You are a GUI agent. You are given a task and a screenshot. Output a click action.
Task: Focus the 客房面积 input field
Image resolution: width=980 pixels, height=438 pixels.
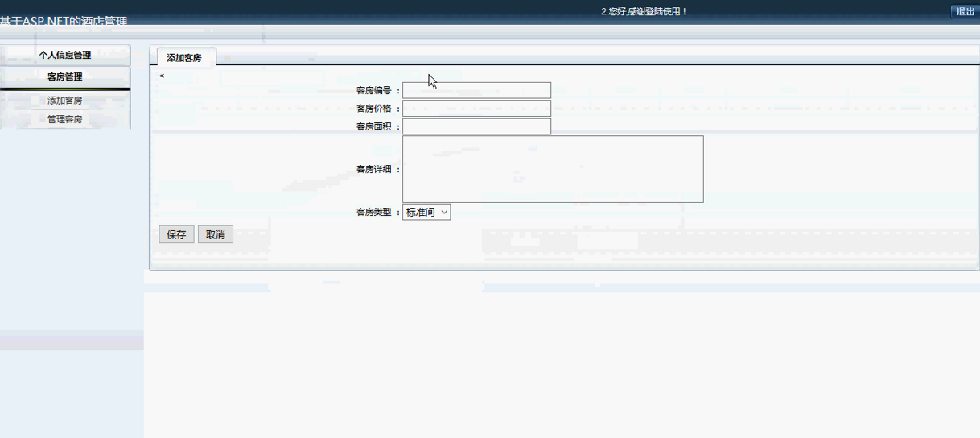click(476, 126)
